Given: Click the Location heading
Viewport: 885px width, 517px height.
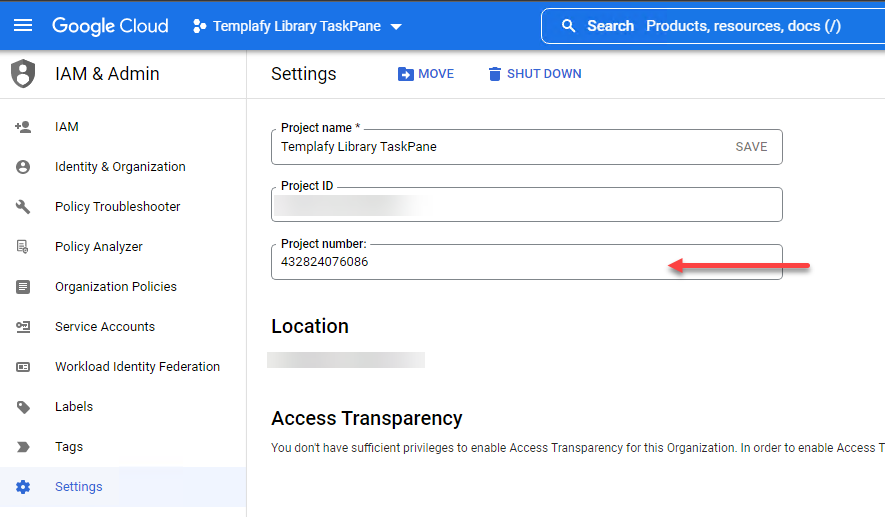Looking at the screenshot, I should [x=310, y=326].
